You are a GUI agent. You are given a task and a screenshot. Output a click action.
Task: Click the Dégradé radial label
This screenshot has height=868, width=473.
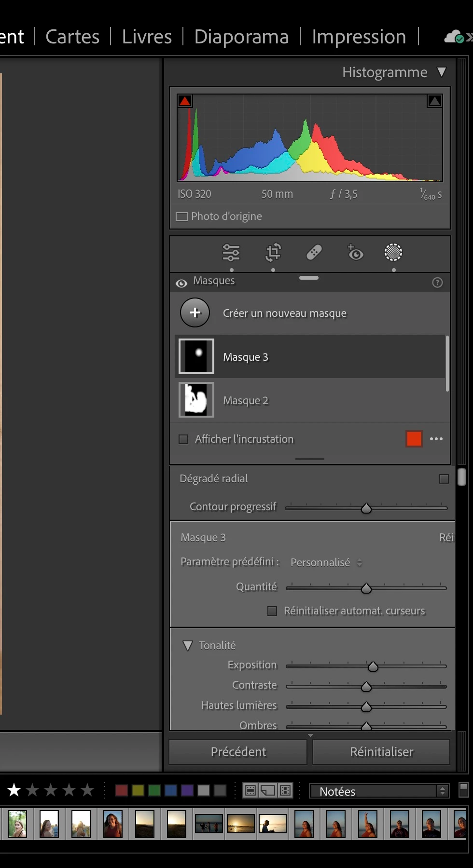point(214,479)
